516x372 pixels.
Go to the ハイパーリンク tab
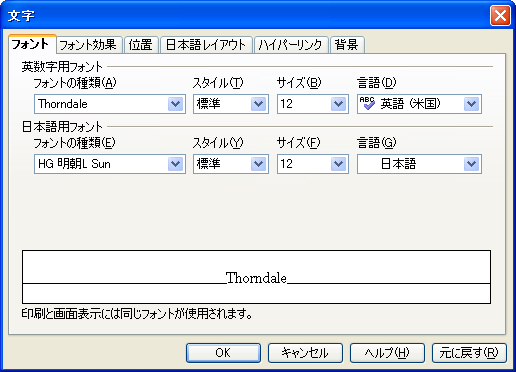[291, 45]
